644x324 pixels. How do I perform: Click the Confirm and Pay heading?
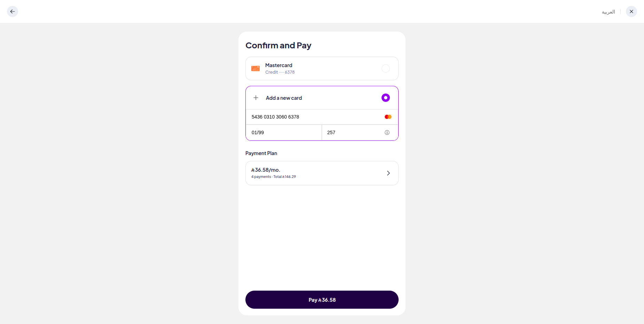tap(278, 46)
